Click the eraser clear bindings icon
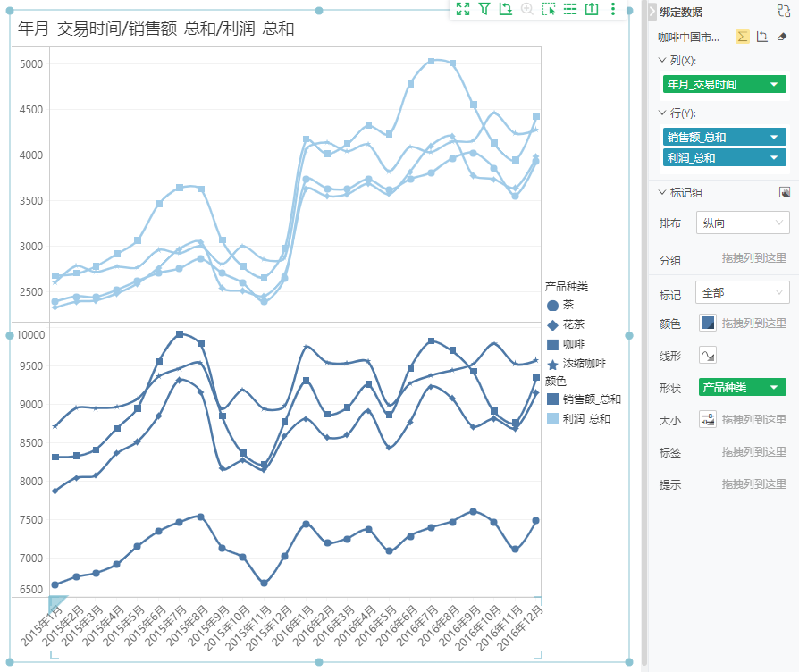 tap(782, 37)
